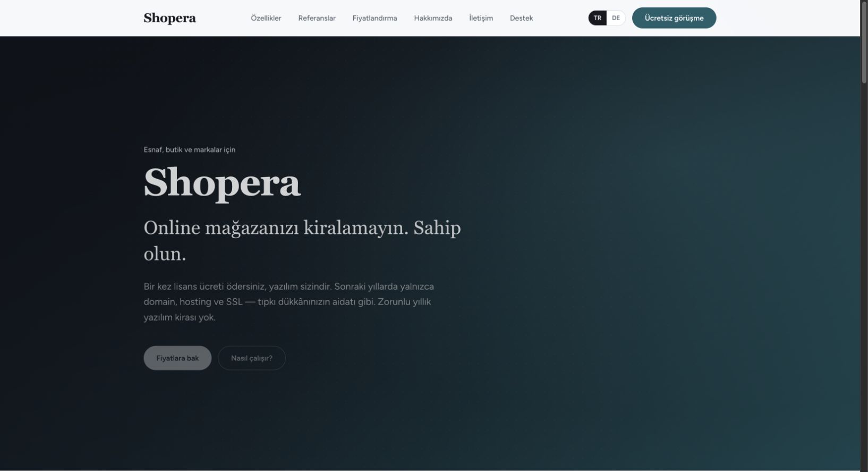Click the headline 'Online mağazanızı kiralamayın. Sahip olun.'
The width and height of the screenshot is (868, 472).
point(302,241)
